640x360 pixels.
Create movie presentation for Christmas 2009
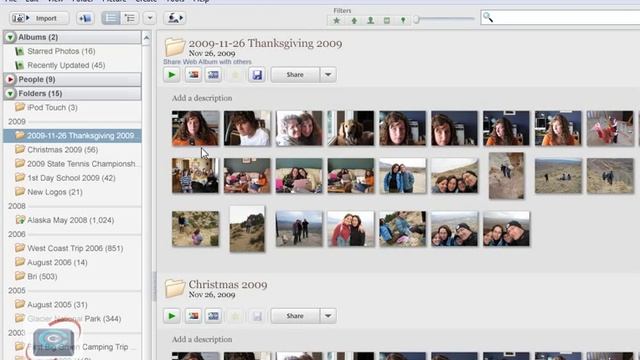click(x=213, y=316)
